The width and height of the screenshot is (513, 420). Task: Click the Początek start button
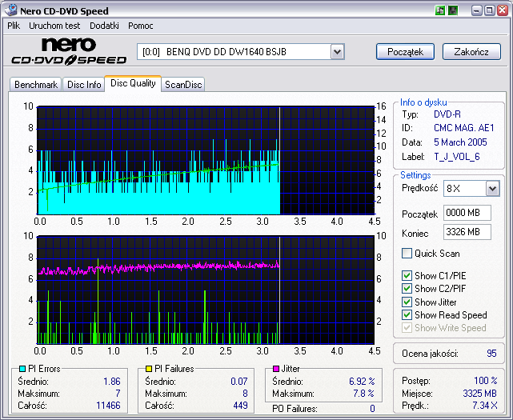point(406,52)
